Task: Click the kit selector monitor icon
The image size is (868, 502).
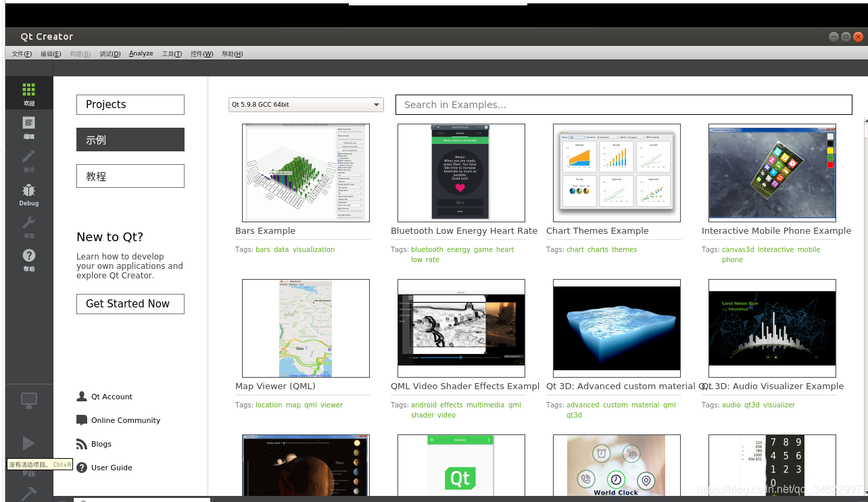Action: [28, 401]
